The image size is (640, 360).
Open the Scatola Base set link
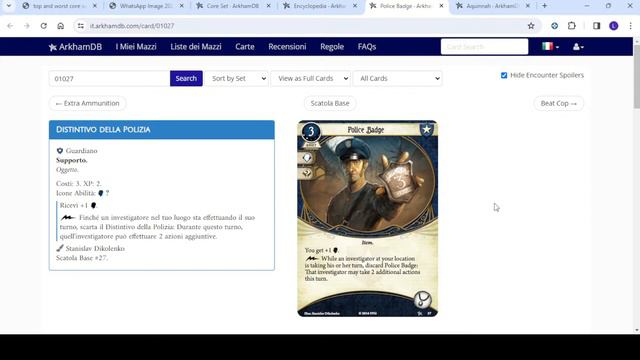(x=330, y=103)
